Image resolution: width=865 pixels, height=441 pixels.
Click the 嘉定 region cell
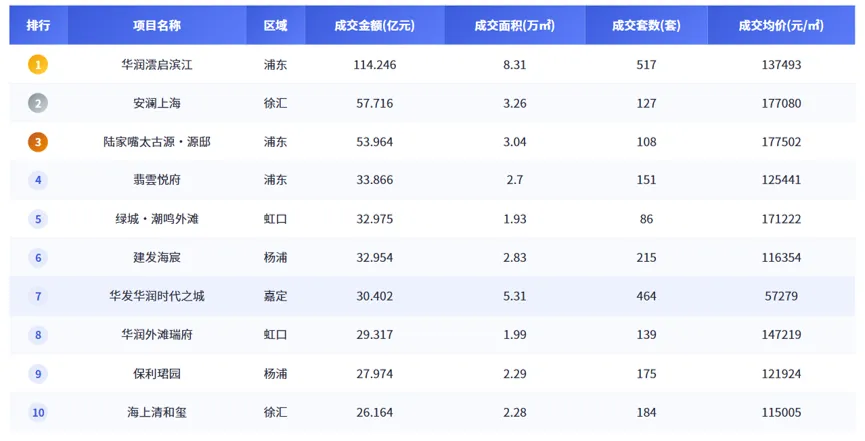point(275,296)
